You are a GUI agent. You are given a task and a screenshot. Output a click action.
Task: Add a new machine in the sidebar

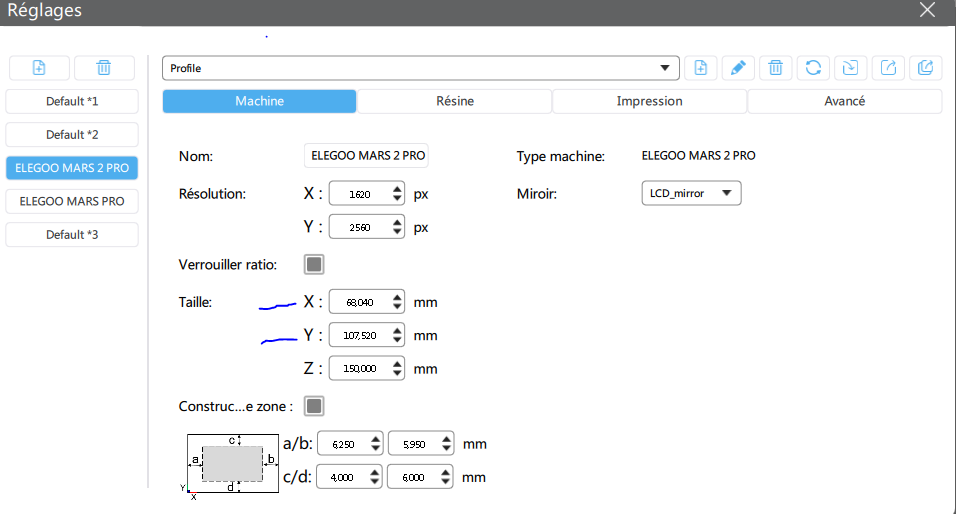point(39,68)
